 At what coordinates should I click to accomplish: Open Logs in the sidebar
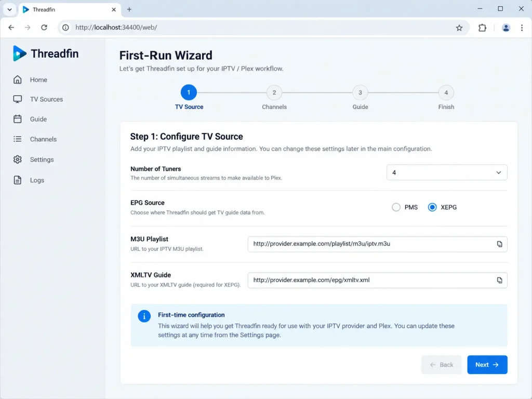37,180
